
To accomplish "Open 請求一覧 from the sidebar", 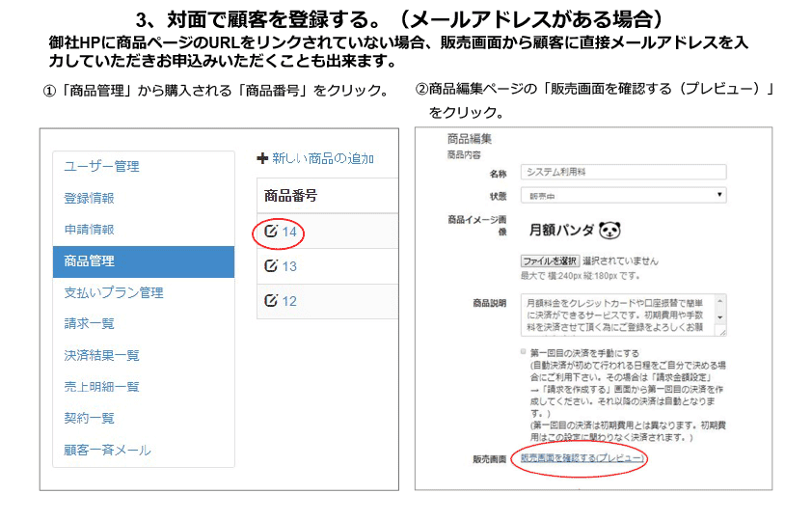I will [90, 323].
